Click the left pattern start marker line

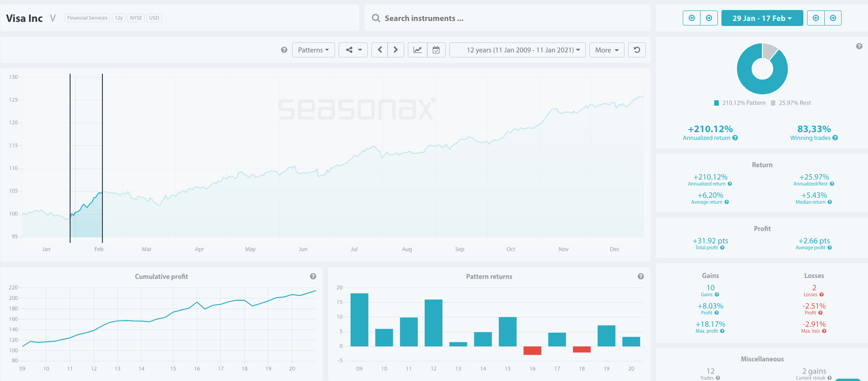point(70,158)
